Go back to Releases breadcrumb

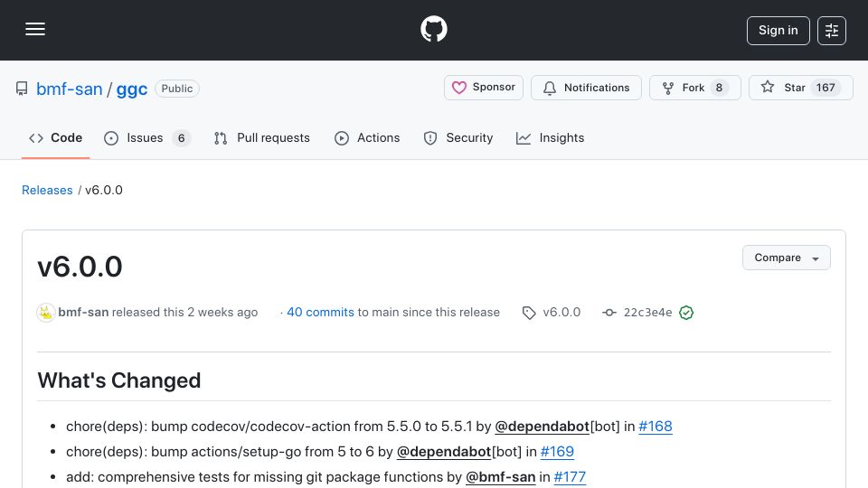47,190
